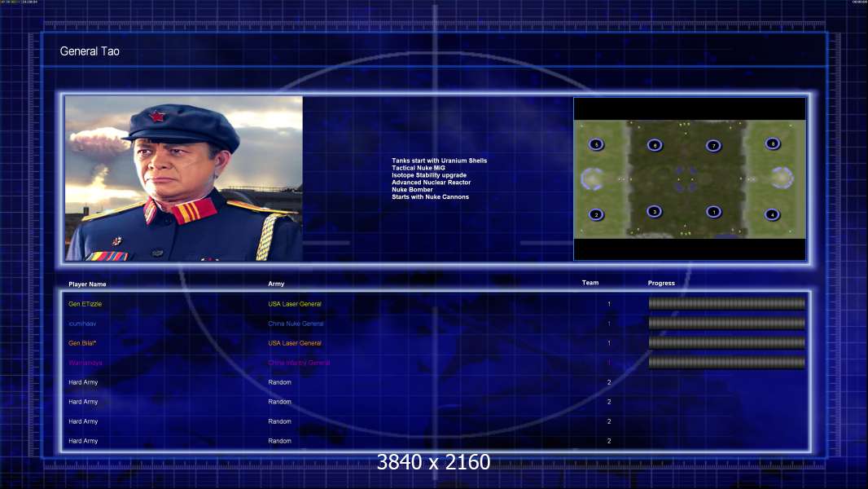
Task: Select player name Gen ETizzle
Action: (85, 304)
